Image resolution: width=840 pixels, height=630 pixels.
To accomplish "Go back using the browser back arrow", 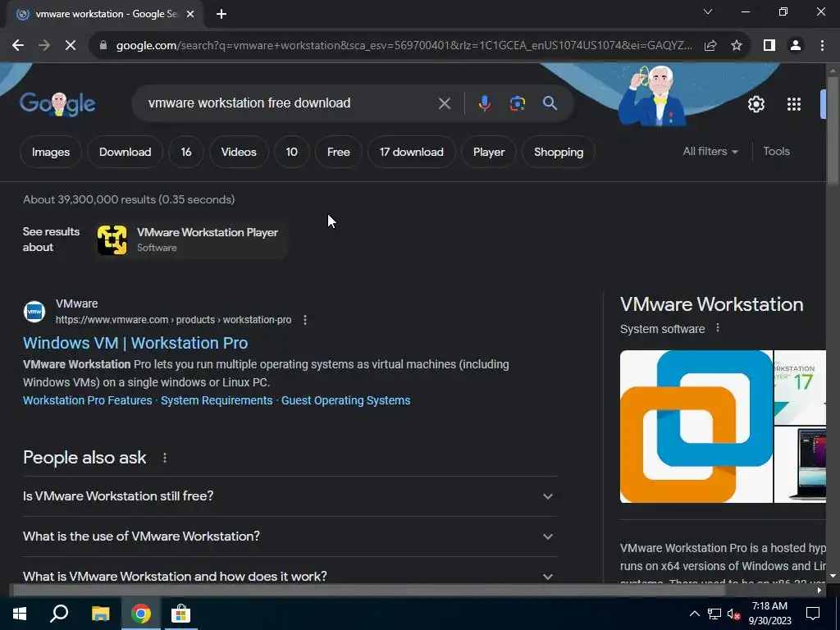I will (18, 46).
